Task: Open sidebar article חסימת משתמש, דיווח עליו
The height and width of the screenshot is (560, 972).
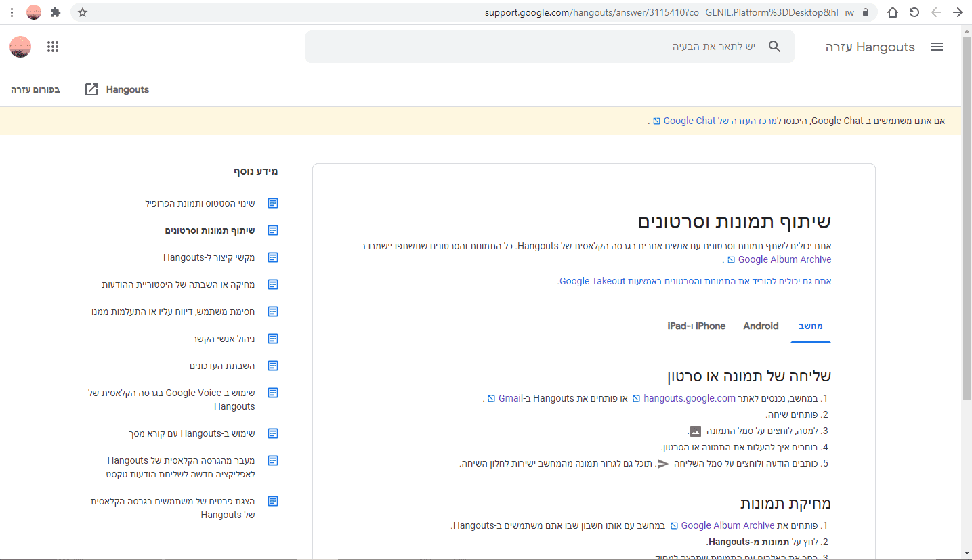Action: coord(173,311)
